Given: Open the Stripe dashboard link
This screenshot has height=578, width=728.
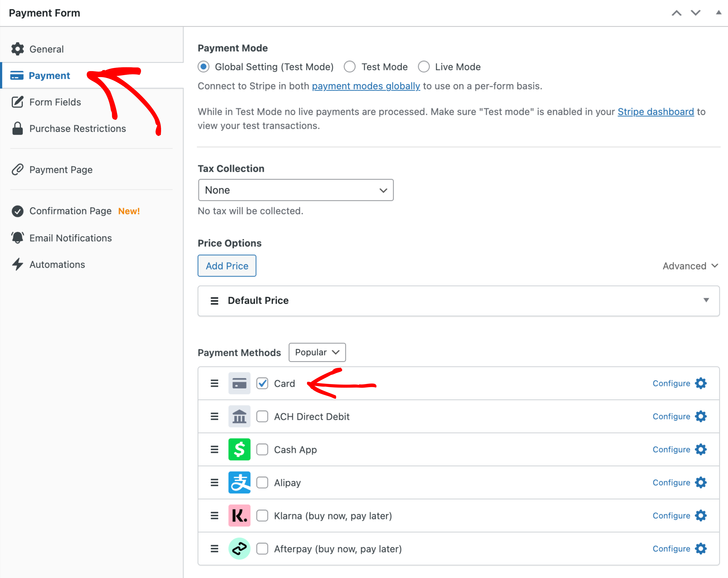Looking at the screenshot, I should 655,112.
